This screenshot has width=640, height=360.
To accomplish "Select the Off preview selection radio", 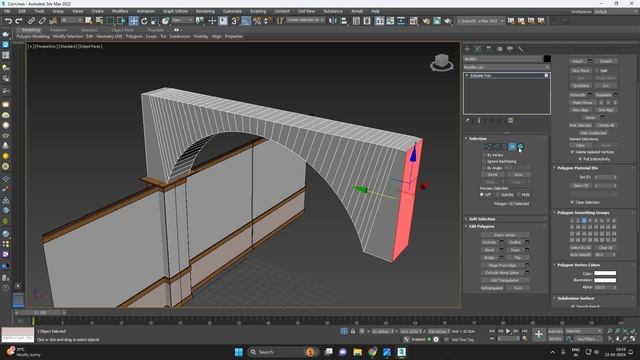I will click(x=482, y=195).
